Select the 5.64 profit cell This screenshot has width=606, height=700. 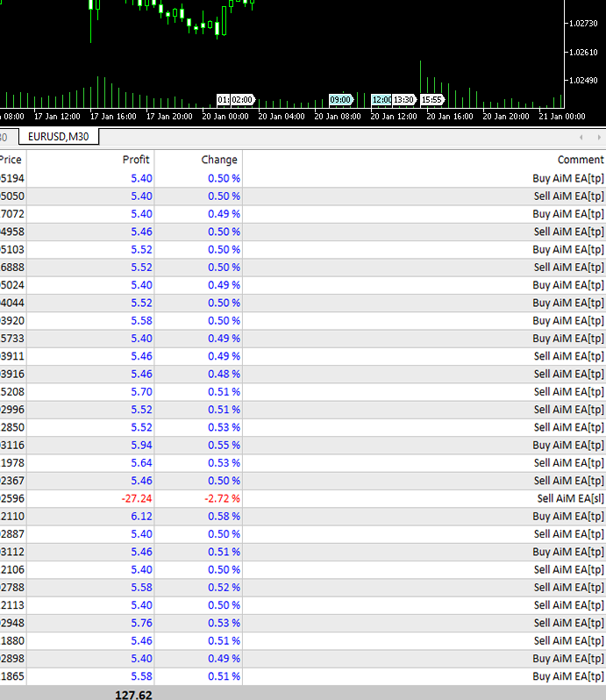(141, 463)
